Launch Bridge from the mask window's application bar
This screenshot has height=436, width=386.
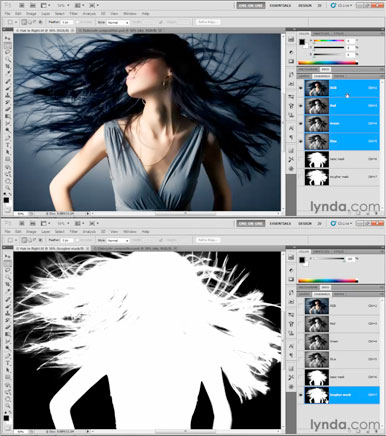coord(21,223)
